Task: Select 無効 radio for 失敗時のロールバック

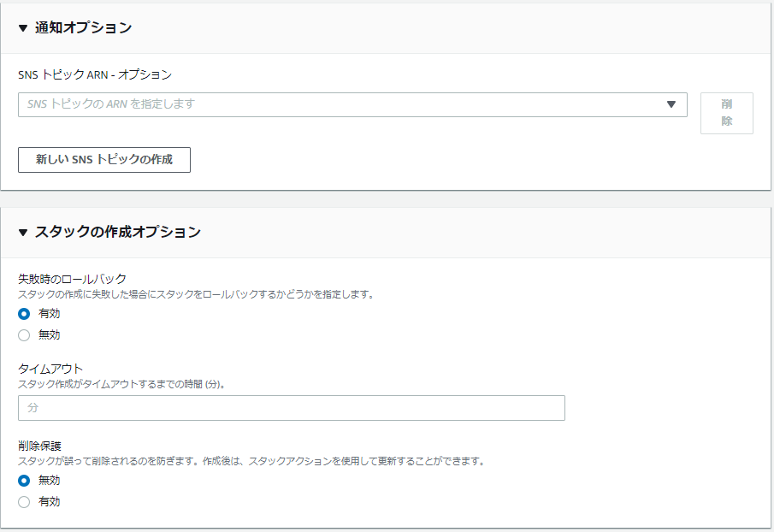Action: [x=24, y=334]
